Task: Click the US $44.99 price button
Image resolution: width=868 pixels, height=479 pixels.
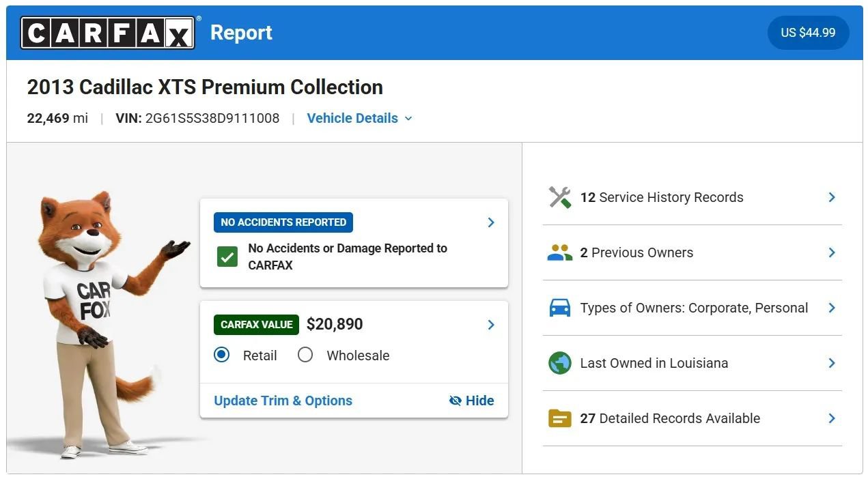Action: pos(808,33)
